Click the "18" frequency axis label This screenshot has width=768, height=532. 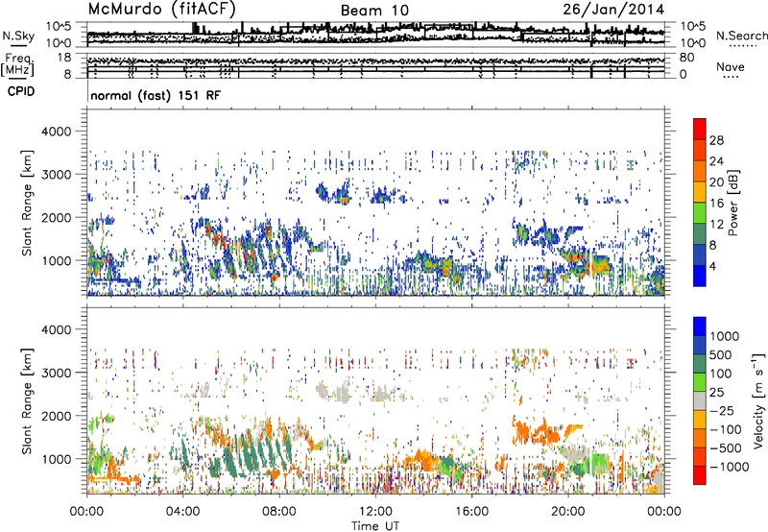(x=64, y=58)
